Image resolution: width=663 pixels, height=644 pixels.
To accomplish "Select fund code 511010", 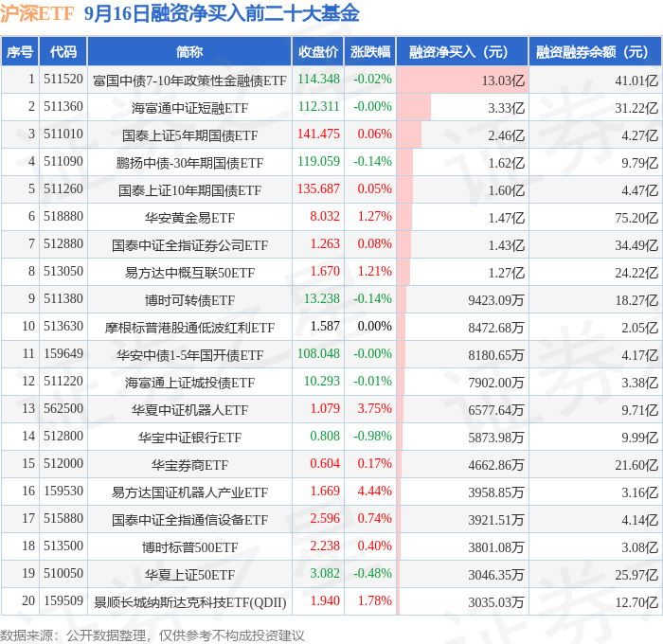I will click(63, 134).
